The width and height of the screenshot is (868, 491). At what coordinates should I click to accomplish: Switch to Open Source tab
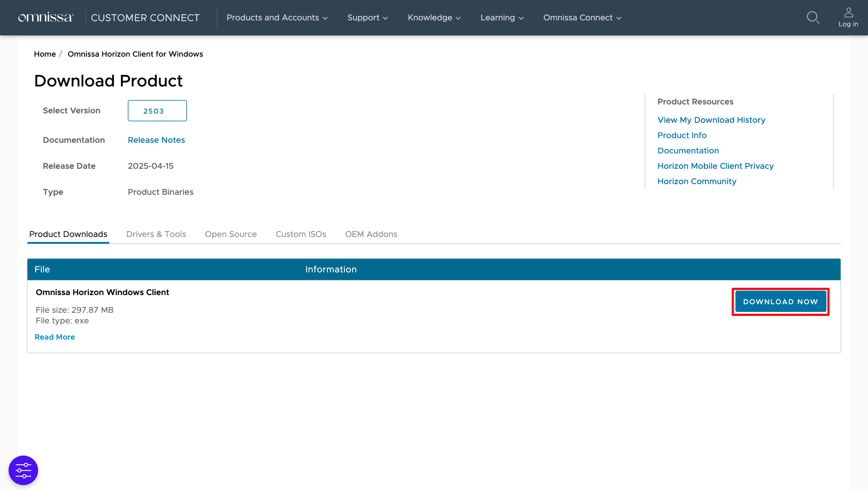(231, 234)
